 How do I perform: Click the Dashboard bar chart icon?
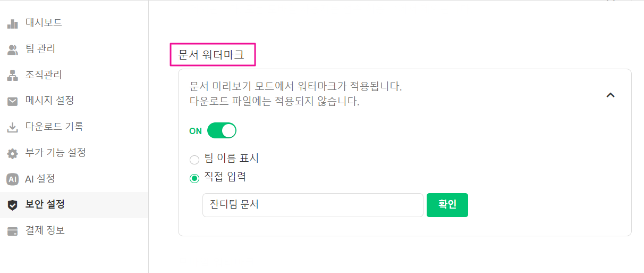tap(12, 23)
